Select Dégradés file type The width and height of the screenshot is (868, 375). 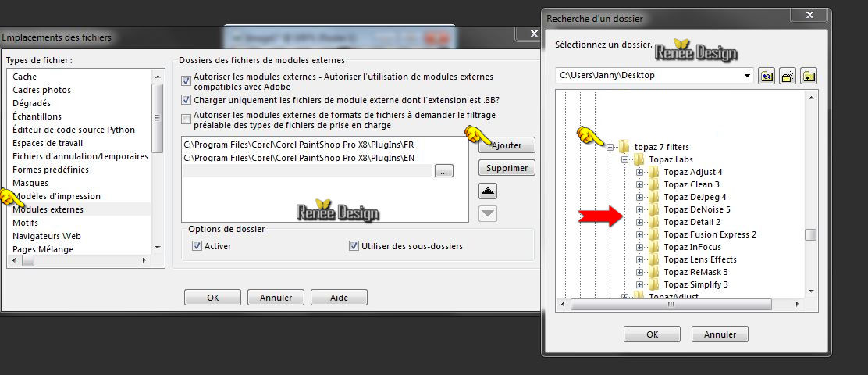click(x=31, y=103)
